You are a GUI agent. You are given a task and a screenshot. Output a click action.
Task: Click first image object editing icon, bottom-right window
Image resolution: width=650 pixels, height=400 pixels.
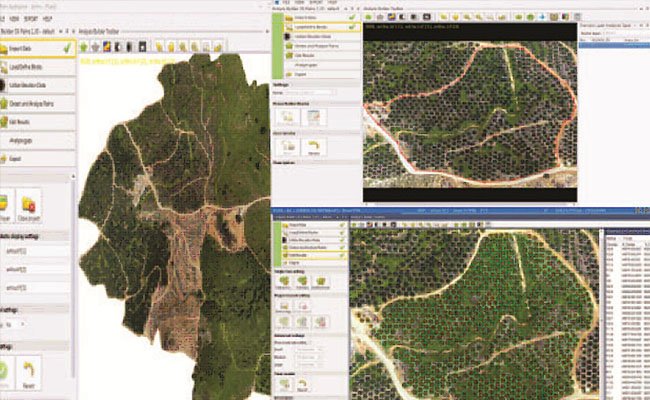click(x=284, y=307)
